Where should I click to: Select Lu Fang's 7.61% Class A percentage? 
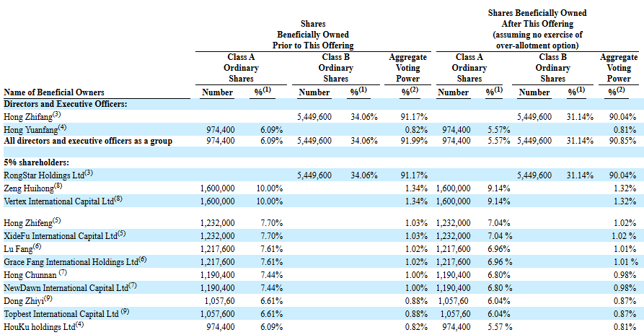pos(271,249)
